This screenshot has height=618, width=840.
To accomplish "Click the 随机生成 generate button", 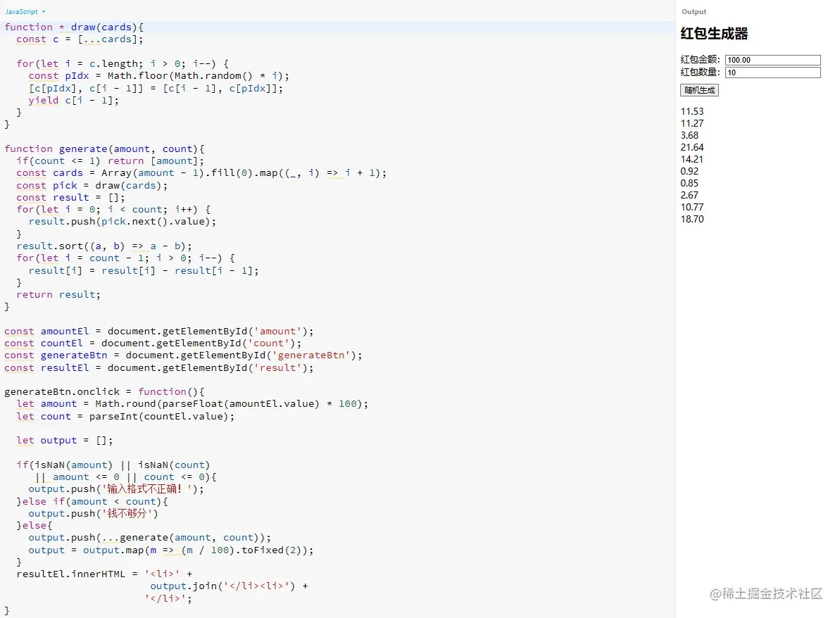I will tap(699, 90).
